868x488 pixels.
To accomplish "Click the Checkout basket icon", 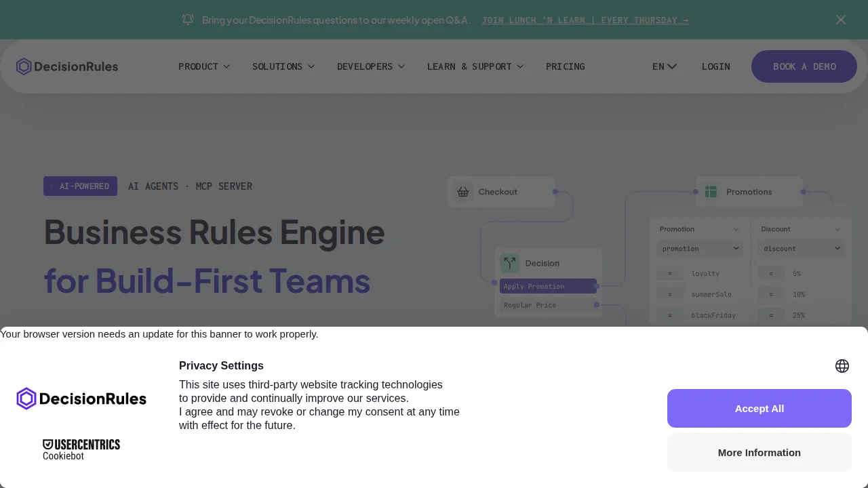I will [x=462, y=192].
